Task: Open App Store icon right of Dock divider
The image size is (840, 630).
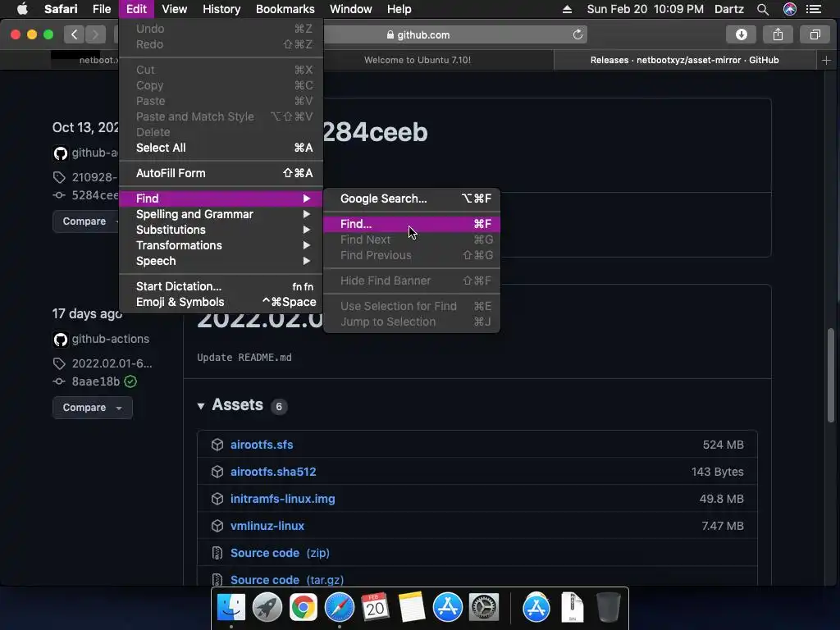Action: 536,608
